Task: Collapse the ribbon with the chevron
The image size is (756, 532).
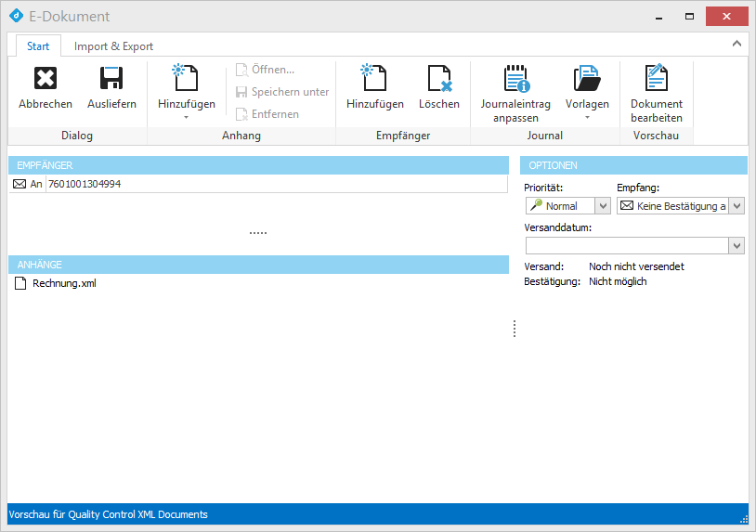Action: 736,44
